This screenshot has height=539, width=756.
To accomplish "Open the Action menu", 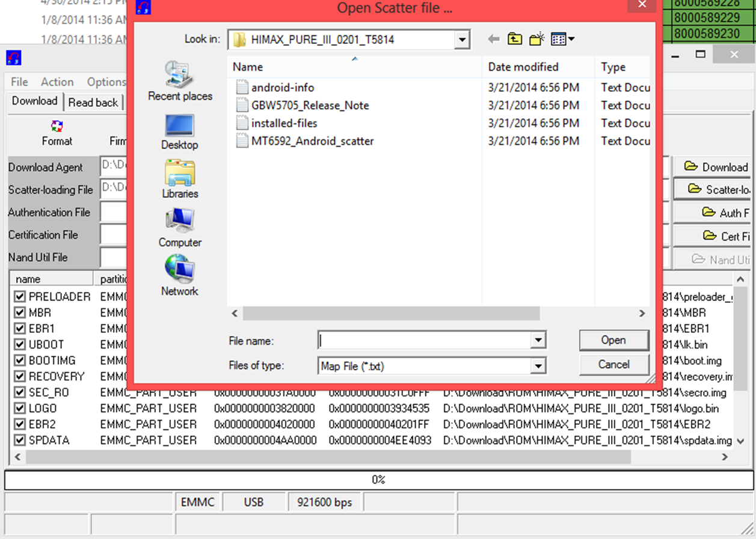I will (57, 82).
